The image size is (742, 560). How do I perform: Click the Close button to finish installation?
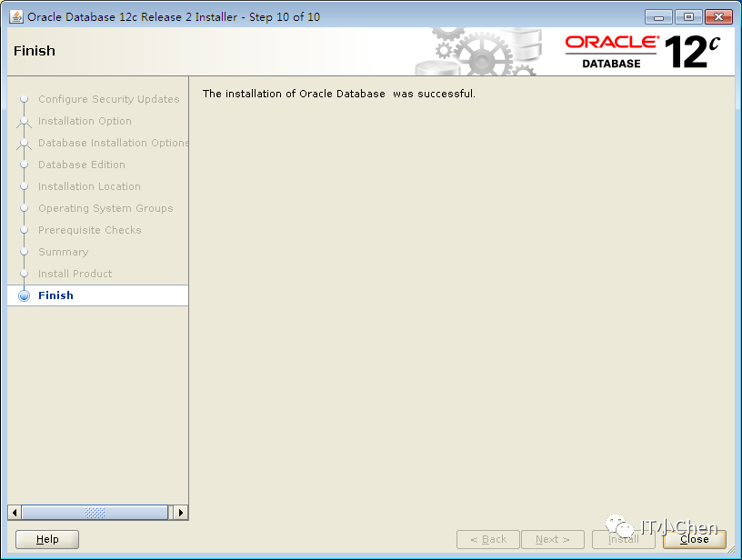[x=694, y=539]
